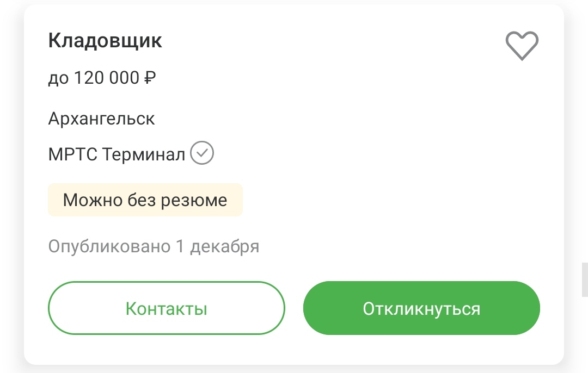The height and width of the screenshot is (373, 588).
Task: Click the Контакты button
Action: tap(167, 308)
